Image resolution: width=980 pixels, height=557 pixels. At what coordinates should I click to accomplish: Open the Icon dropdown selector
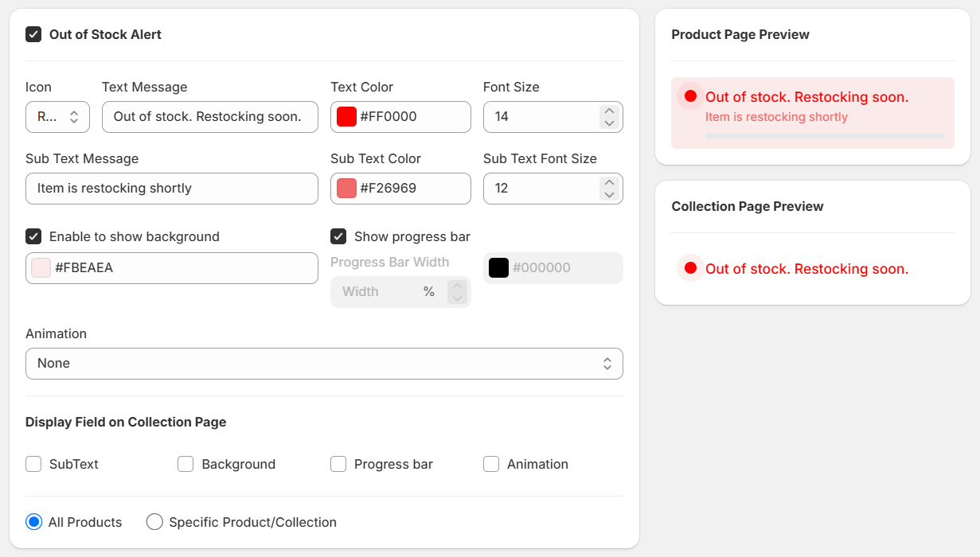(57, 116)
